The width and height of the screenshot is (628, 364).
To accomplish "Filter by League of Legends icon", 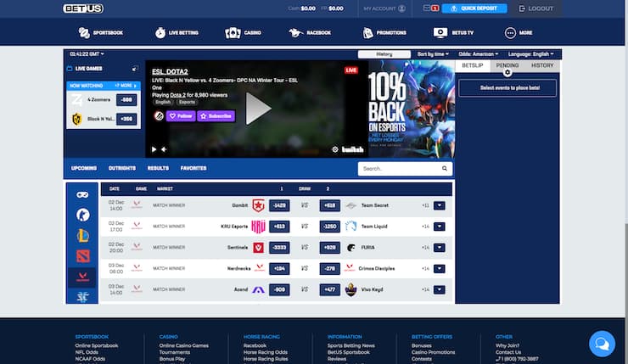I will click(x=82, y=236).
